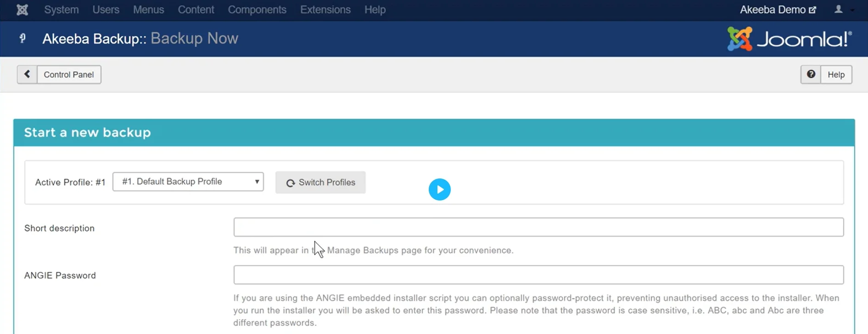Click the 'Short description' label
Viewport: 868px width, 334px height.
click(x=59, y=228)
